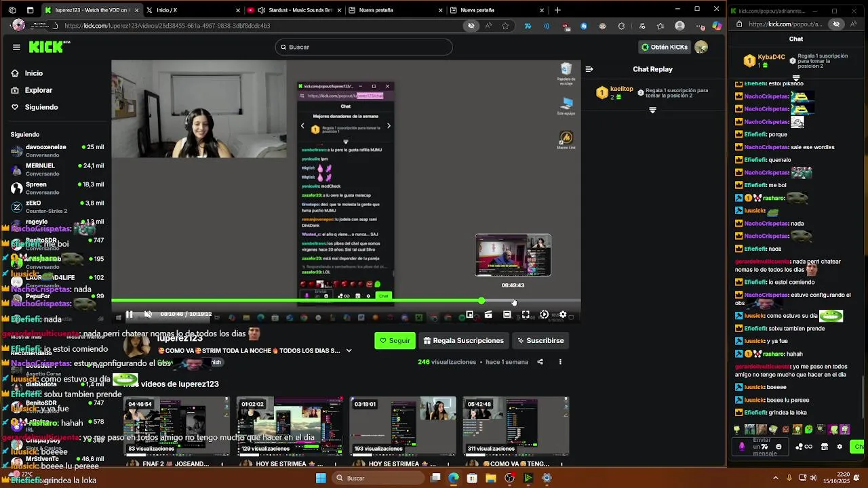
Task: Share the video via share icon
Action: click(540, 362)
